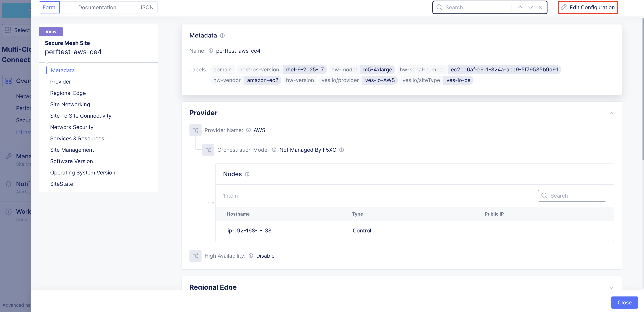Click the Manage wrench icon in sidebar
Viewport: 644px width, 312px height.
tap(9, 156)
